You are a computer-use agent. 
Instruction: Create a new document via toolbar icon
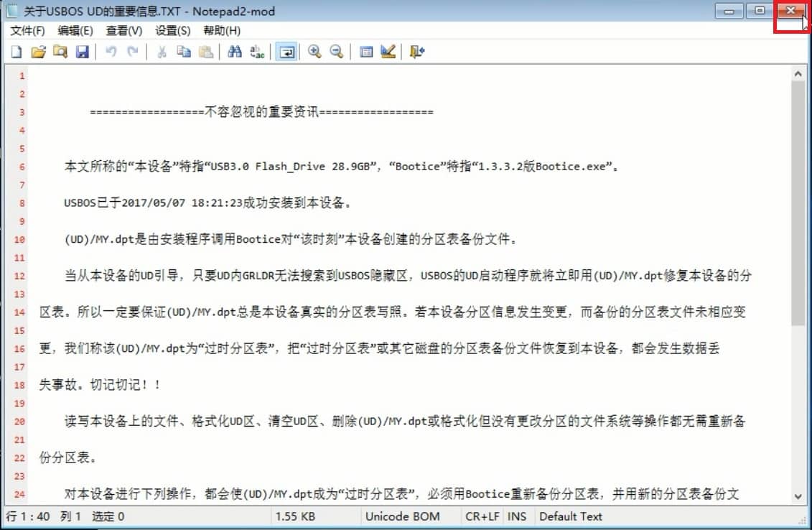click(17, 52)
